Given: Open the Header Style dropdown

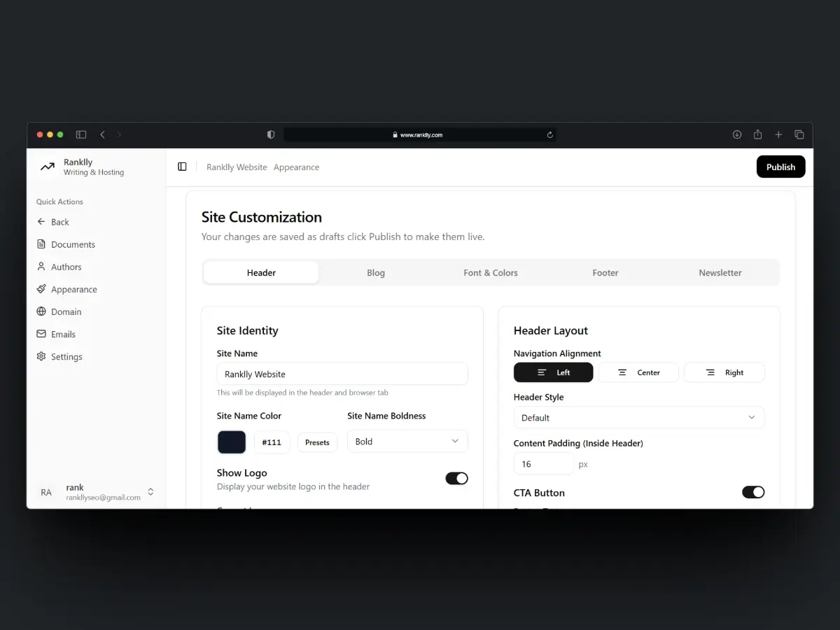Looking at the screenshot, I should tap(638, 417).
